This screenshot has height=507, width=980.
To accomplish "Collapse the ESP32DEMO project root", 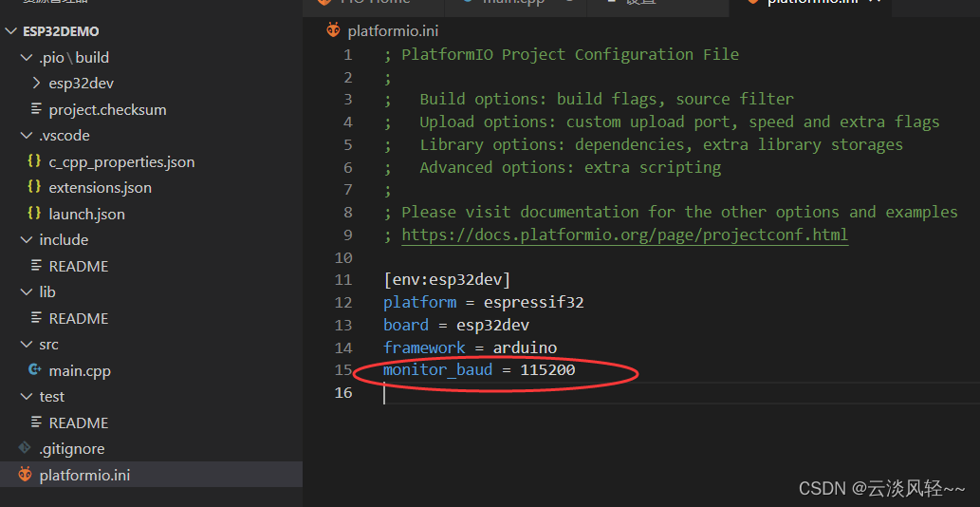I will [x=12, y=31].
